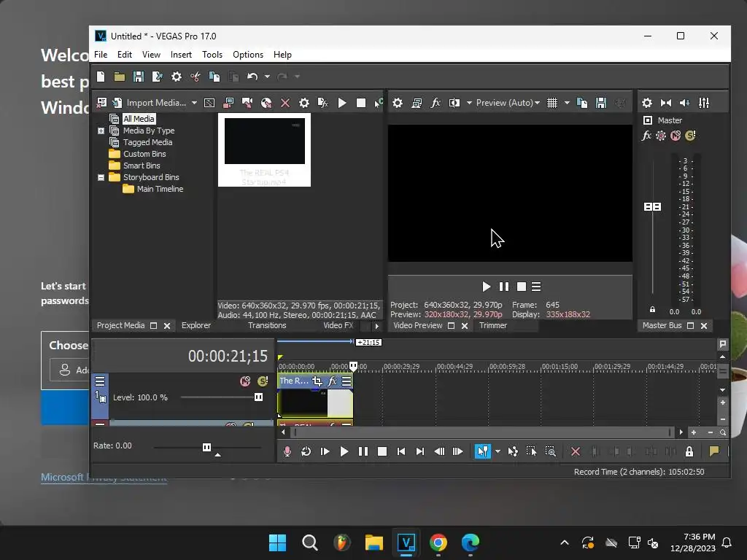The image size is (747, 560).
Task: Select the Envelope edit tool
Action: coord(513,451)
